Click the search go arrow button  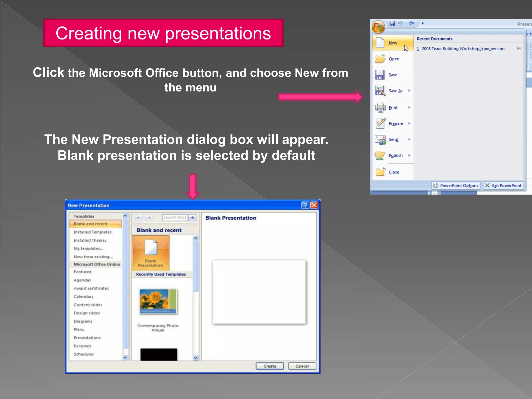(x=192, y=217)
